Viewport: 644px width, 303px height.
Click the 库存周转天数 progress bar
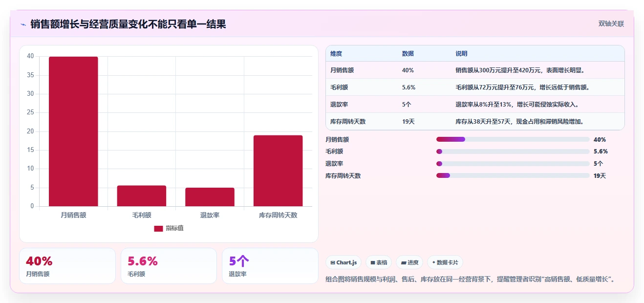(x=513, y=175)
